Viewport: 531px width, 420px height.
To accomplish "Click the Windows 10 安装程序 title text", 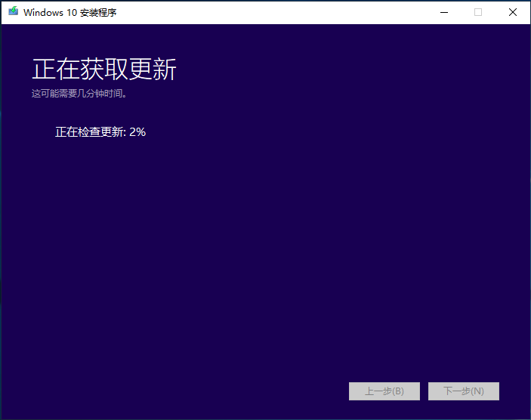I will (x=70, y=13).
